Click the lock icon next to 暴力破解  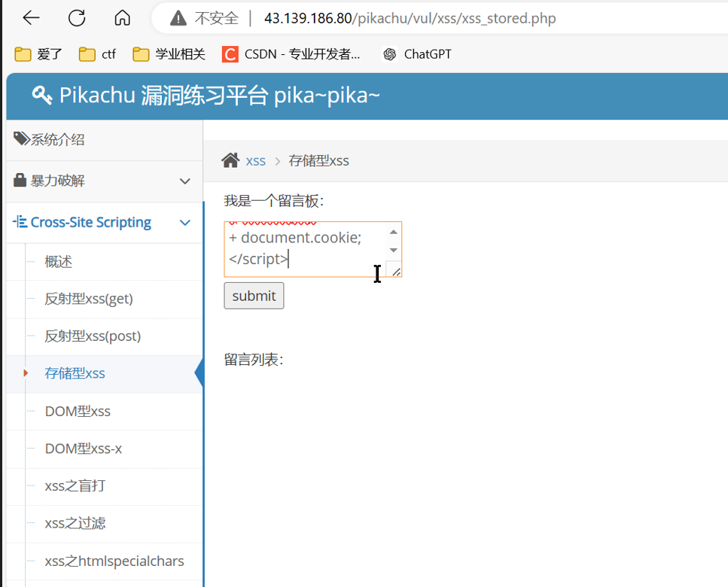20,180
